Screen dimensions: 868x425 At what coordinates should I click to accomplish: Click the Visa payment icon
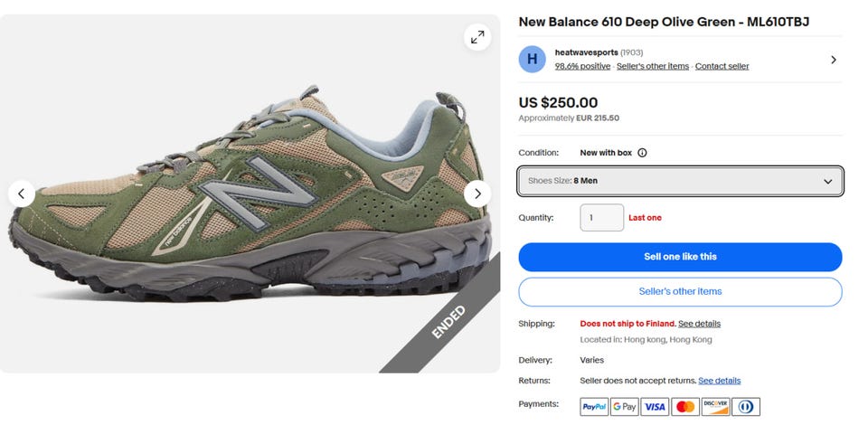coord(655,407)
